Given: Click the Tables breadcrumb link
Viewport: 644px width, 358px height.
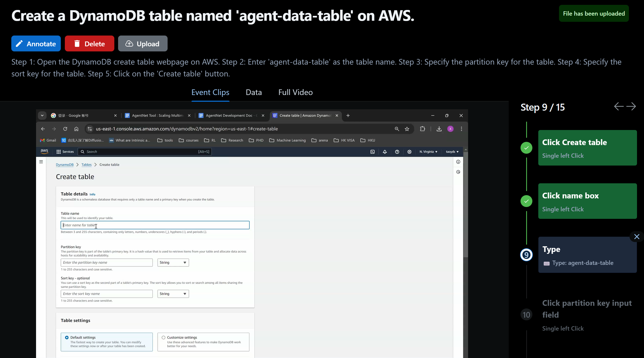Looking at the screenshot, I should pos(86,165).
